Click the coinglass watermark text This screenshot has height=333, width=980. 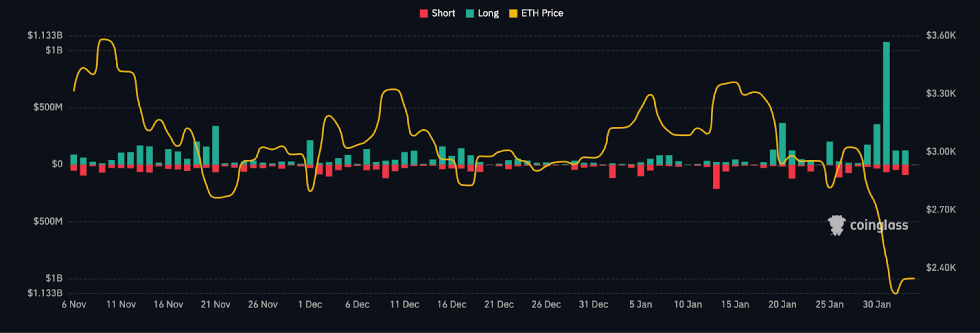point(879,225)
